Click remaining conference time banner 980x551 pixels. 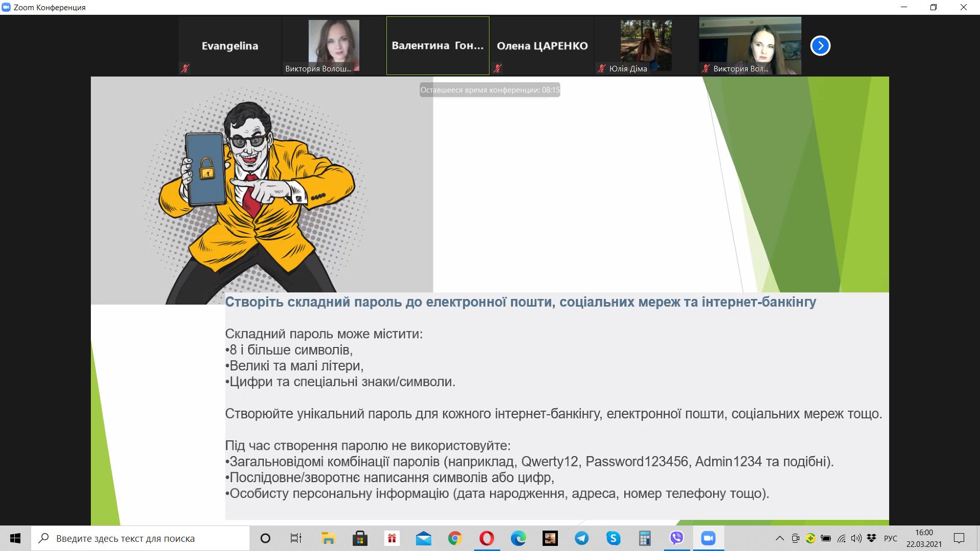pos(489,90)
